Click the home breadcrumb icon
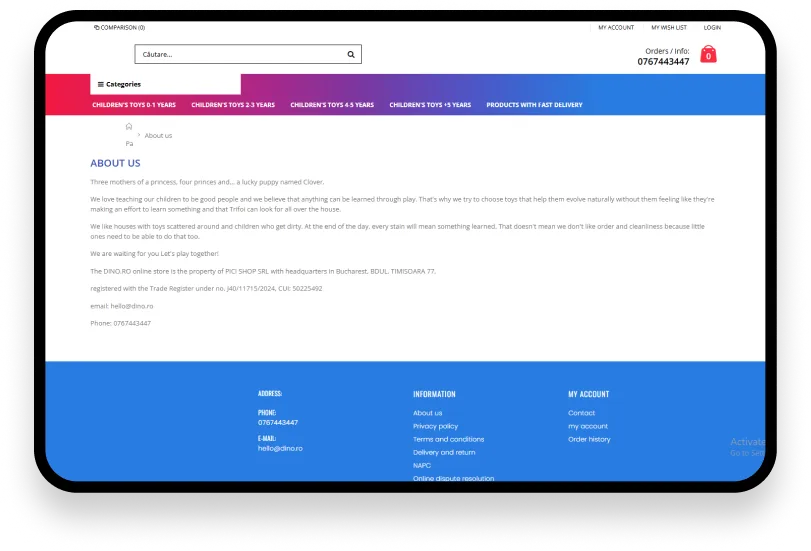 click(129, 126)
